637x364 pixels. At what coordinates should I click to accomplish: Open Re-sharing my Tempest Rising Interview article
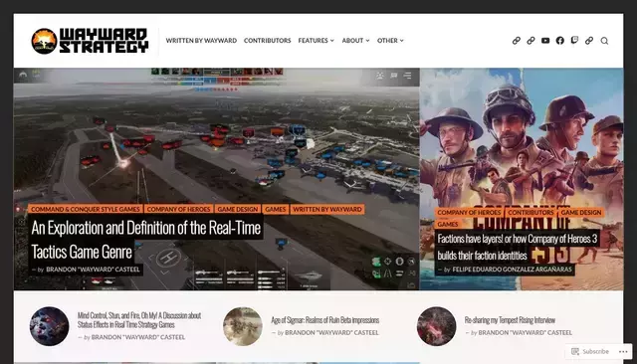[510, 320]
